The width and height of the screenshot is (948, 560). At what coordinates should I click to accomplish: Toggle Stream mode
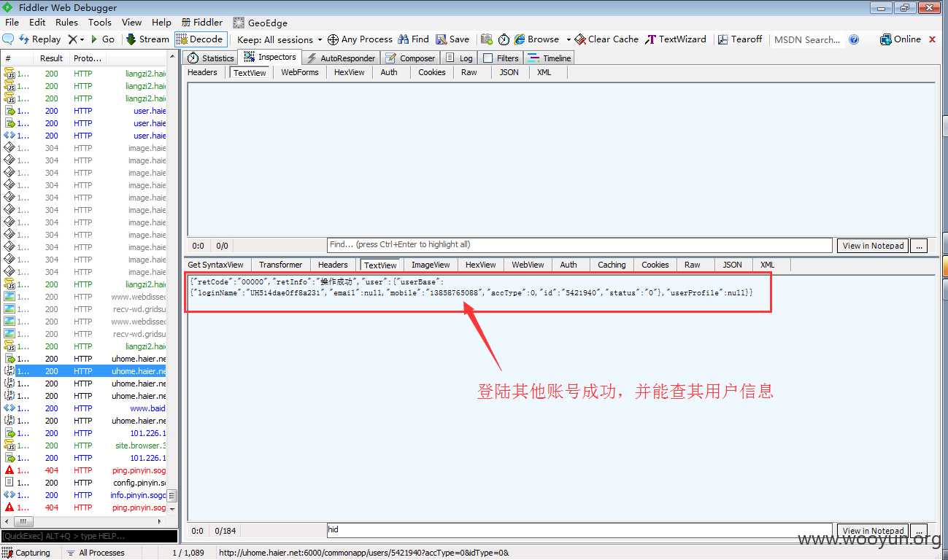(147, 39)
